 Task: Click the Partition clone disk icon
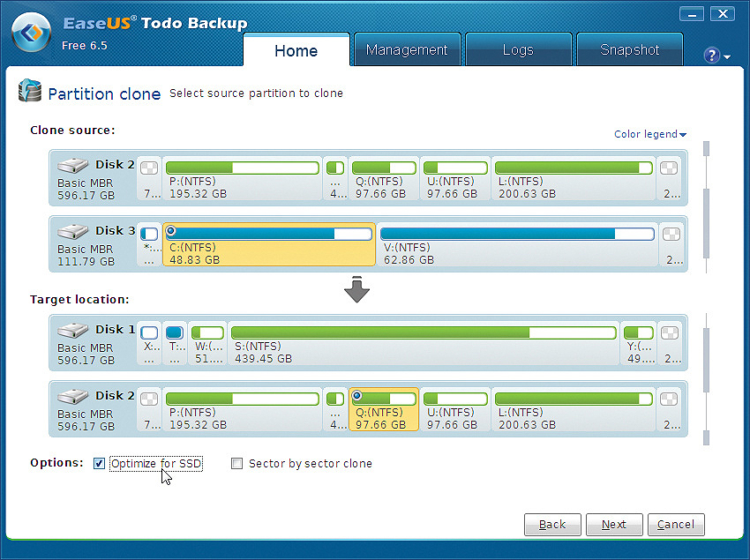[30, 91]
